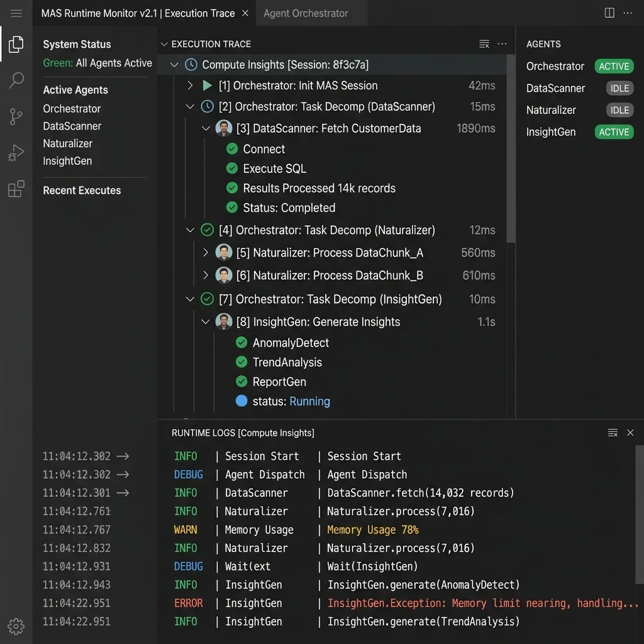Open Execution Trace panel ellipsis menu
This screenshot has width=644, height=644.
click(x=502, y=44)
